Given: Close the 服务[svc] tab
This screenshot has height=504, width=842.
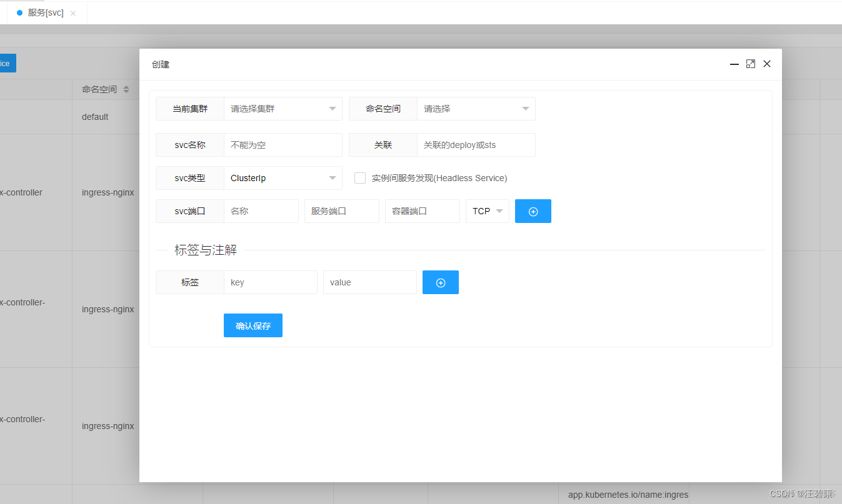Looking at the screenshot, I should click(73, 13).
